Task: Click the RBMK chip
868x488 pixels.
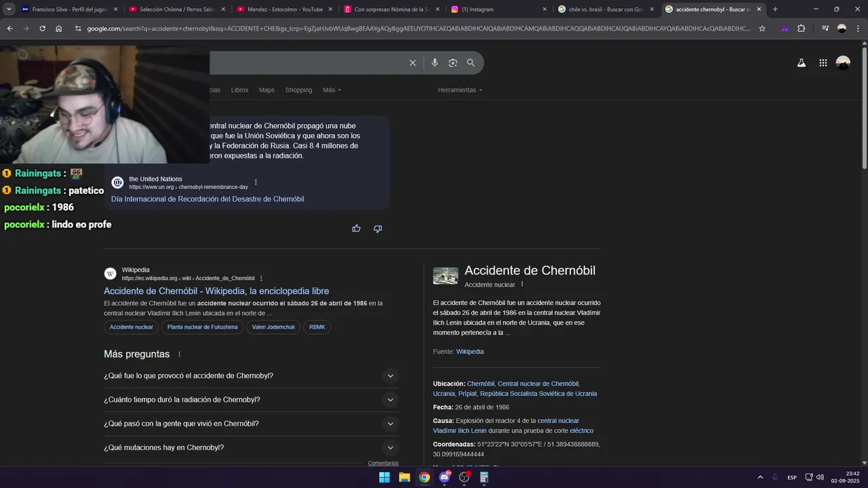Action: coord(317,327)
